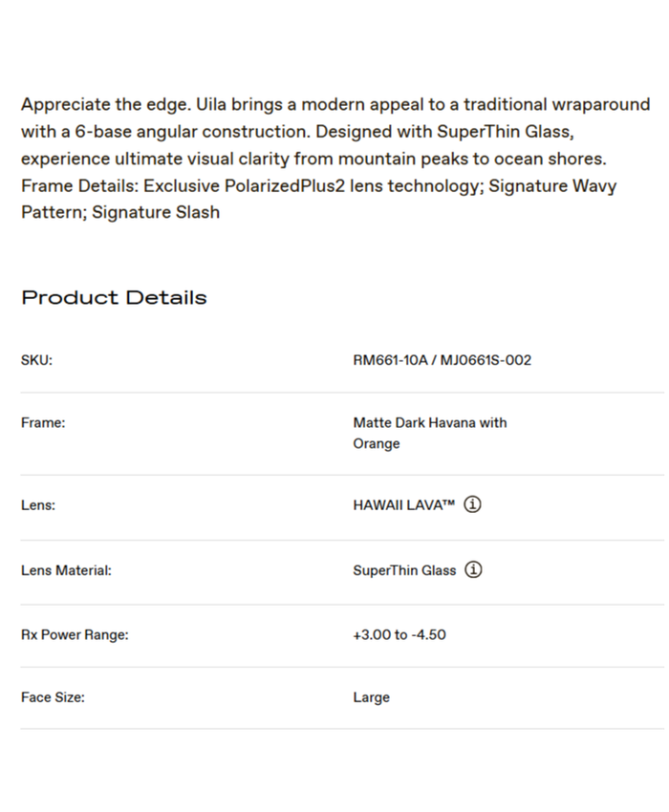Click SuperThin Glass value in Lens Material row
This screenshot has width=669, height=812.
404,570
